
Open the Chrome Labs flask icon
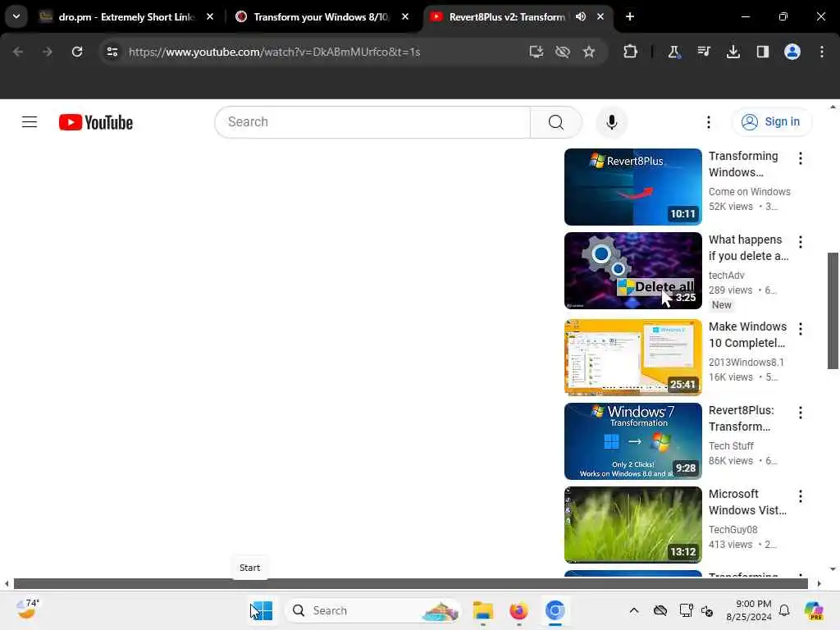point(674,52)
